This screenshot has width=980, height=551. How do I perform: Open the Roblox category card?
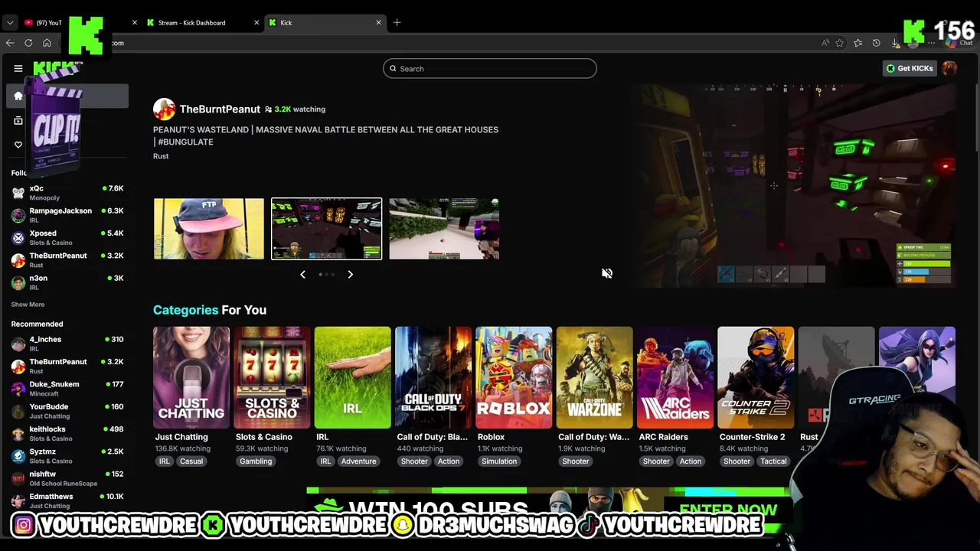click(514, 377)
